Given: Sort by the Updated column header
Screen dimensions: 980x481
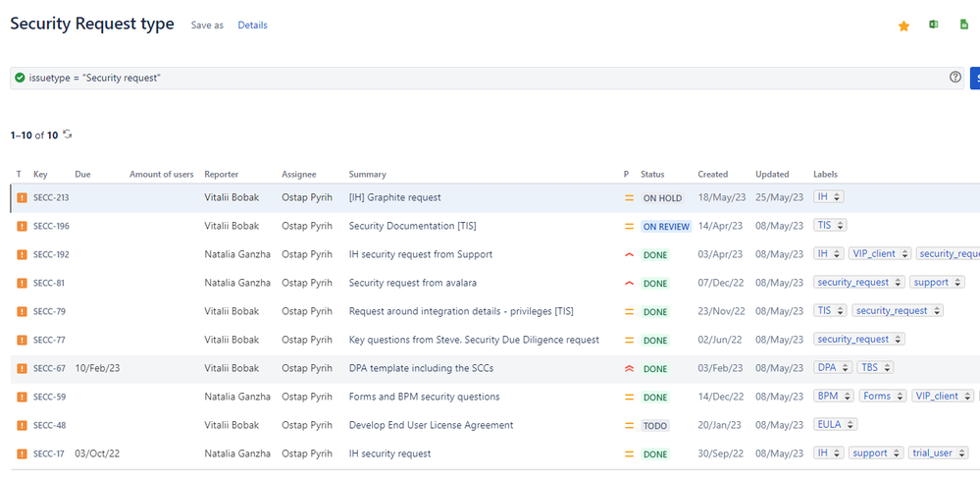Looking at the screenshot, I should pos(772,175).
